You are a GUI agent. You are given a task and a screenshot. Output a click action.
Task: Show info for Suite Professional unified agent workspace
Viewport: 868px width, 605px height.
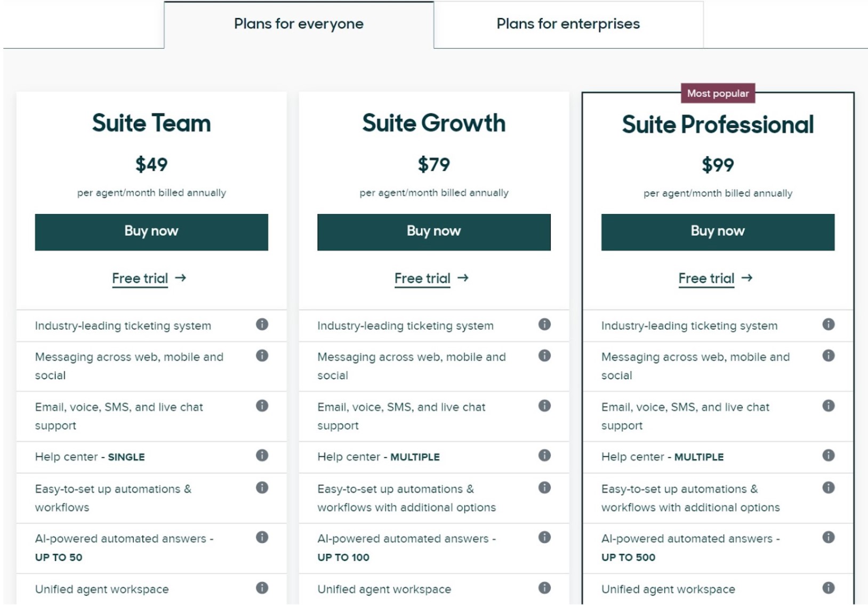(829, 588)
